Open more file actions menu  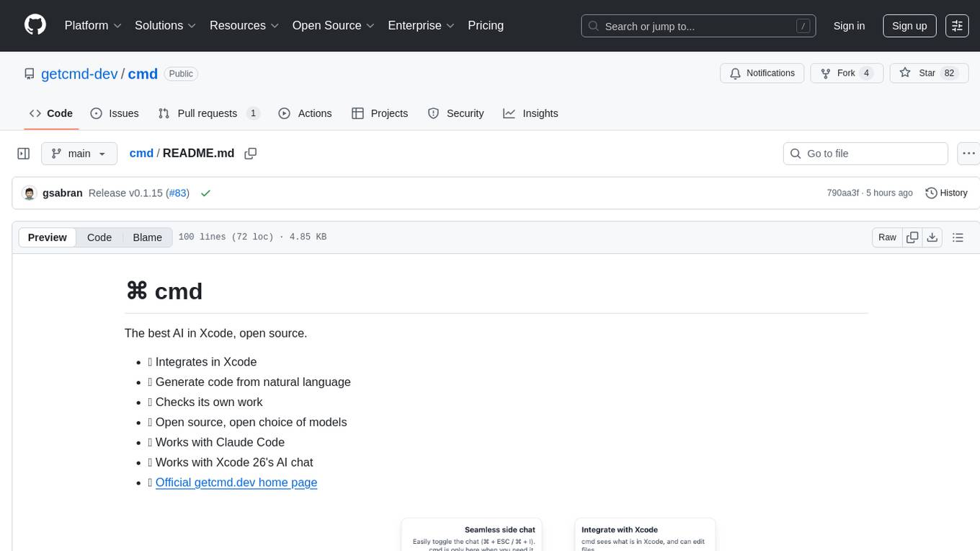968,154
